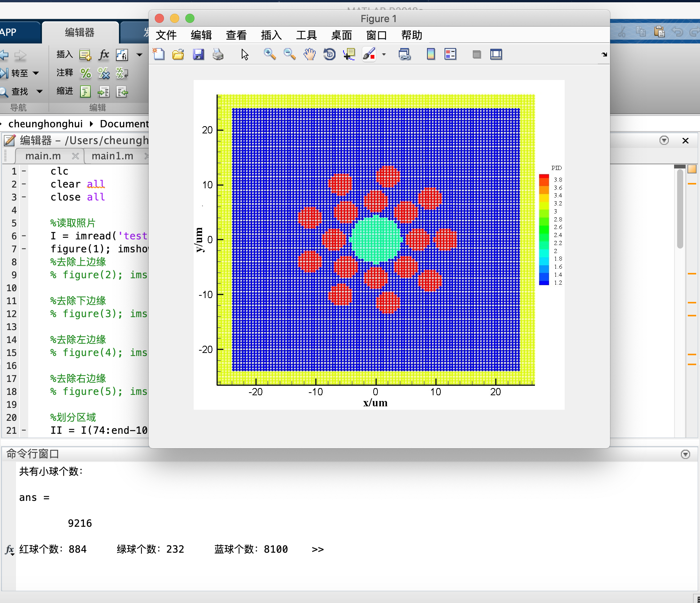This screenshot has height=603, width=700.
Task: Click the red color at top of PID colorbar
Action: coord(544,177)
